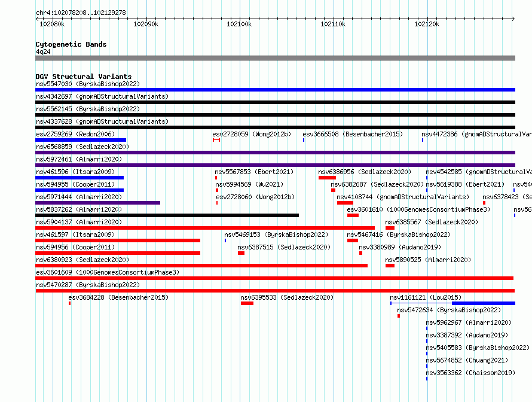532x402 pixels.
Task: Select nsv6386956 (Sedlazeck2020) label
Action: pyautogui.click(x=365, y=172)
